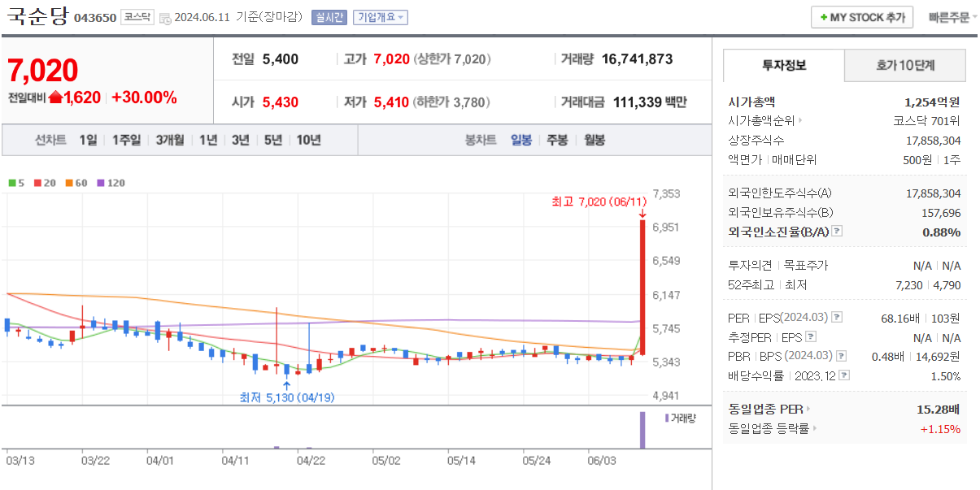The image size is (980, 490).
Task: Select the 1년 line chart period
Action: tap(208, 140)
